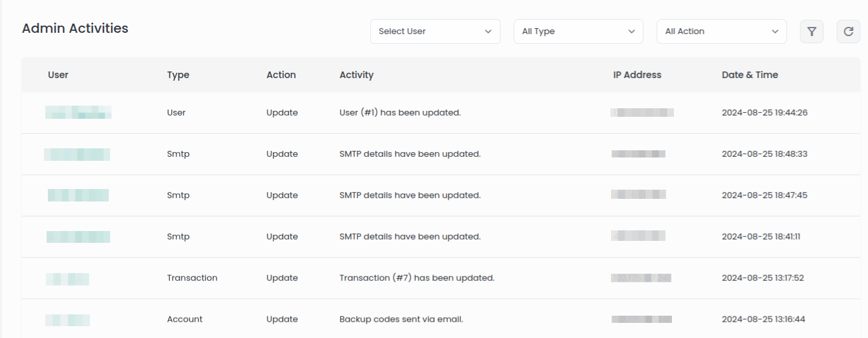Open user link in the 'User (#1)' row
This screenshot has height=338, width=868.
tap(78, 112)
